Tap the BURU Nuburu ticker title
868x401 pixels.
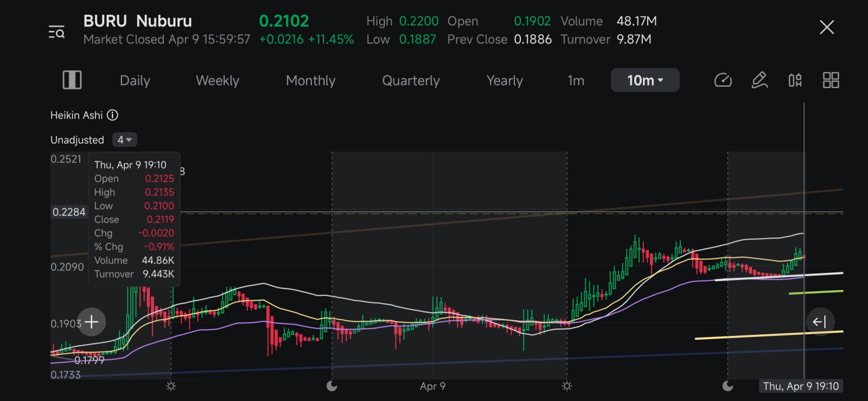point(138,21)
